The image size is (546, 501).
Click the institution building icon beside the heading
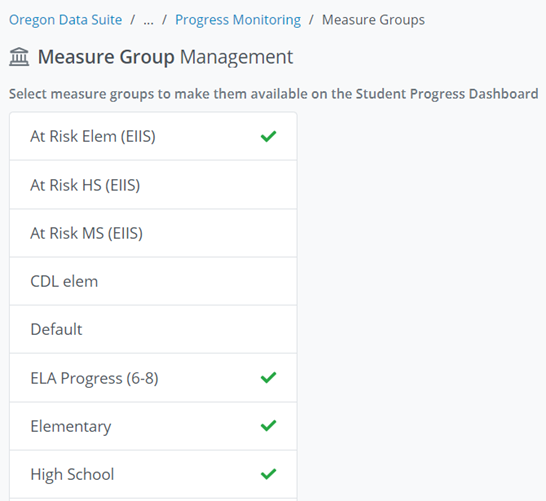tap(19, 57)
